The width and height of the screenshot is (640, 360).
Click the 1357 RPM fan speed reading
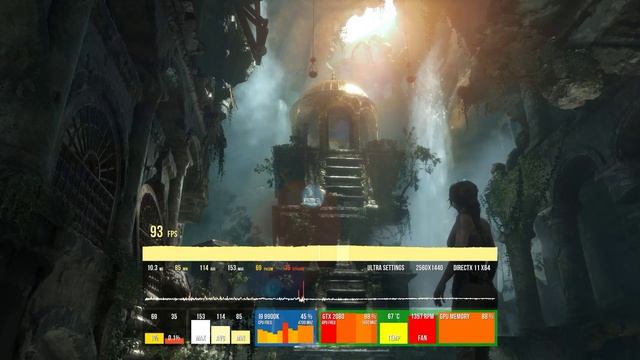point(422,316)
